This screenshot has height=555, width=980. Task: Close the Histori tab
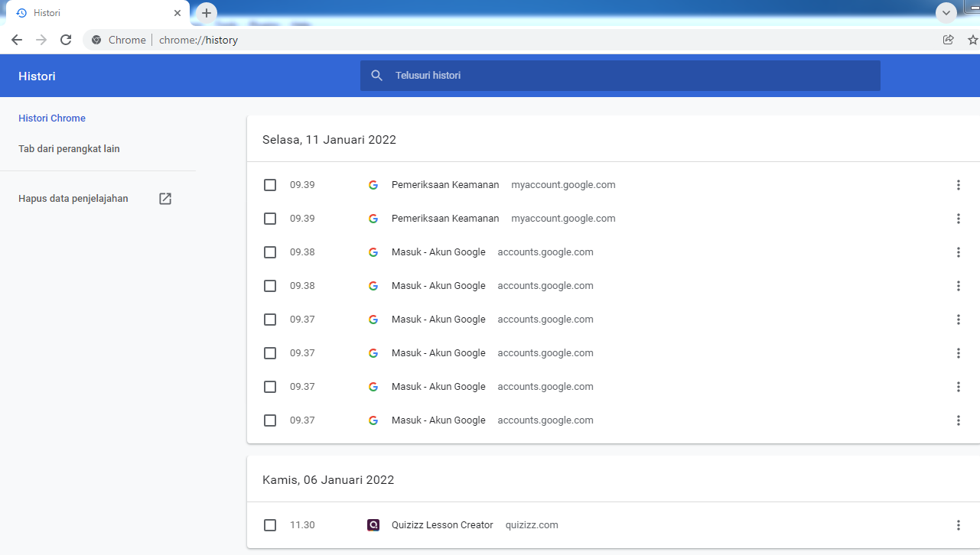pos(177,13)
